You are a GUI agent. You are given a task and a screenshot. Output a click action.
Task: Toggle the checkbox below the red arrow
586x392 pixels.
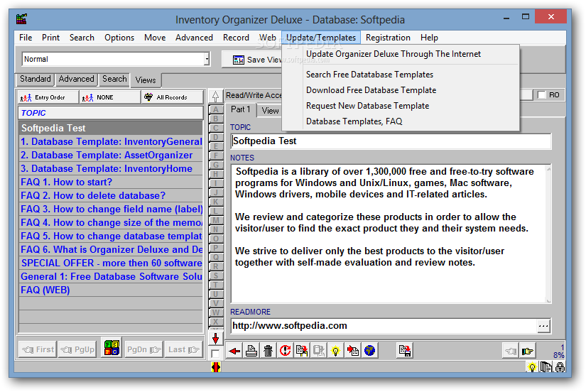215,354
